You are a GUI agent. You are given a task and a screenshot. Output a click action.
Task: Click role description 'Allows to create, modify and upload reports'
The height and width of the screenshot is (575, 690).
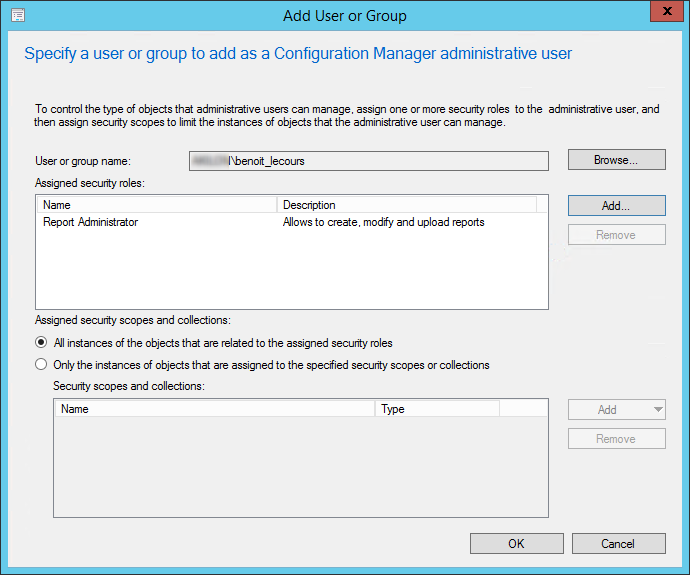point(383,222)
